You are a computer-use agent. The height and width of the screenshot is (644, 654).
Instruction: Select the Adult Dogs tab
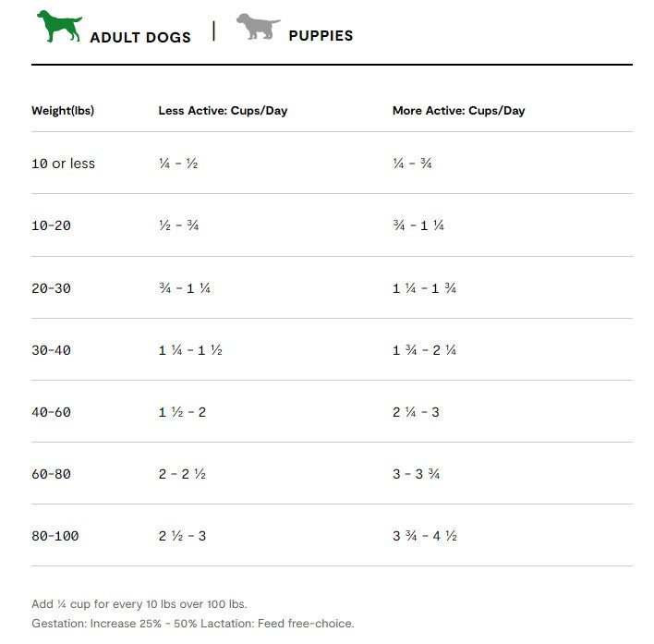pos(140,37)
